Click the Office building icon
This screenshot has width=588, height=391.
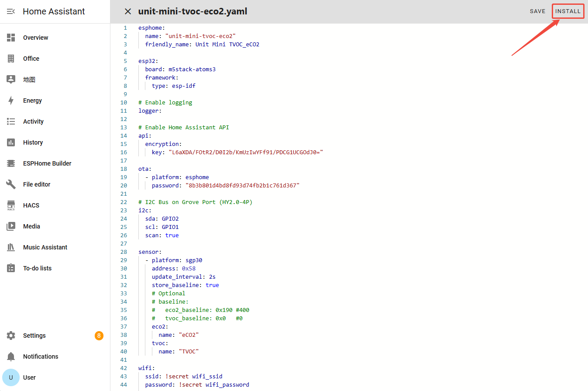(11, 59)
